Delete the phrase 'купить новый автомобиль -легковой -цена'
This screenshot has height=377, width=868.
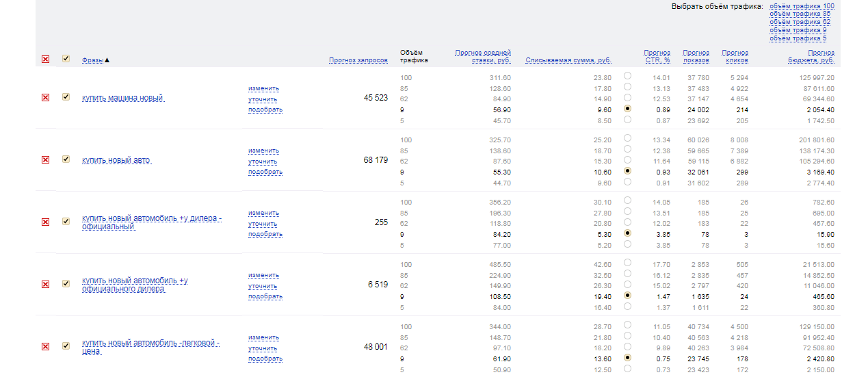pyautogui.click(x=46, y=347)
